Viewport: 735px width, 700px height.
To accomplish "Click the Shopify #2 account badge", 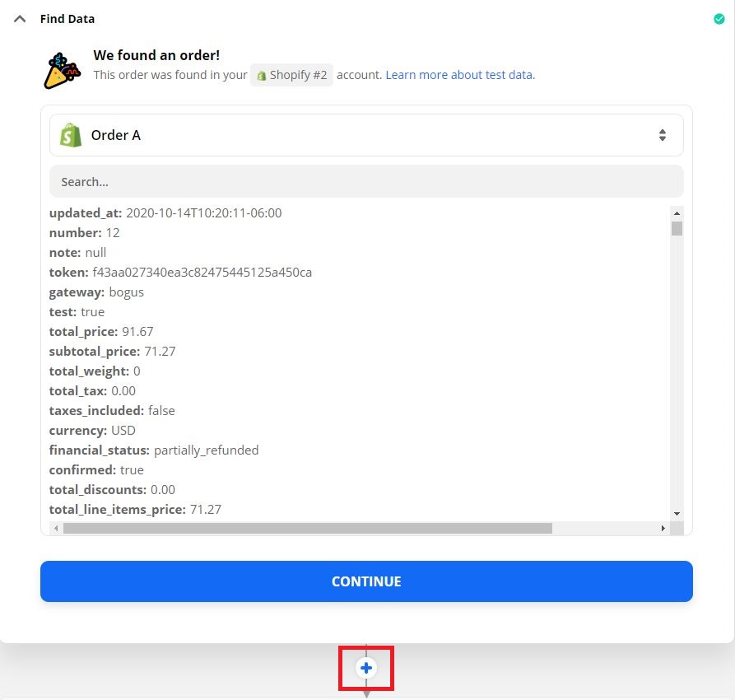I will pos(291,75).
